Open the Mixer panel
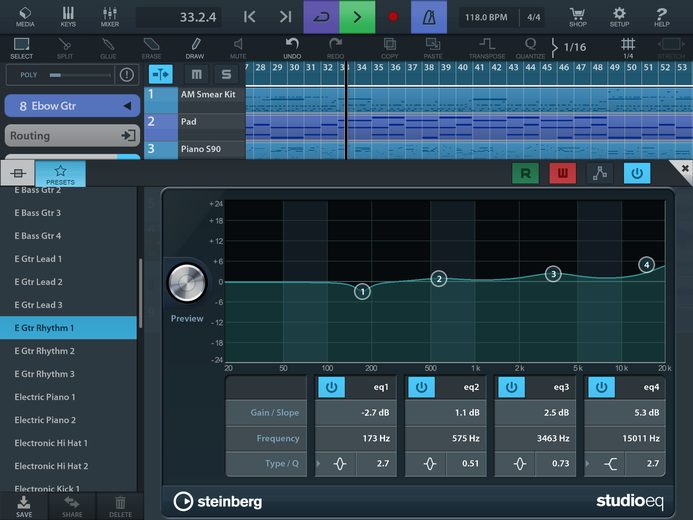This screenshot has width=693, height=520. [x=110, y=17]
